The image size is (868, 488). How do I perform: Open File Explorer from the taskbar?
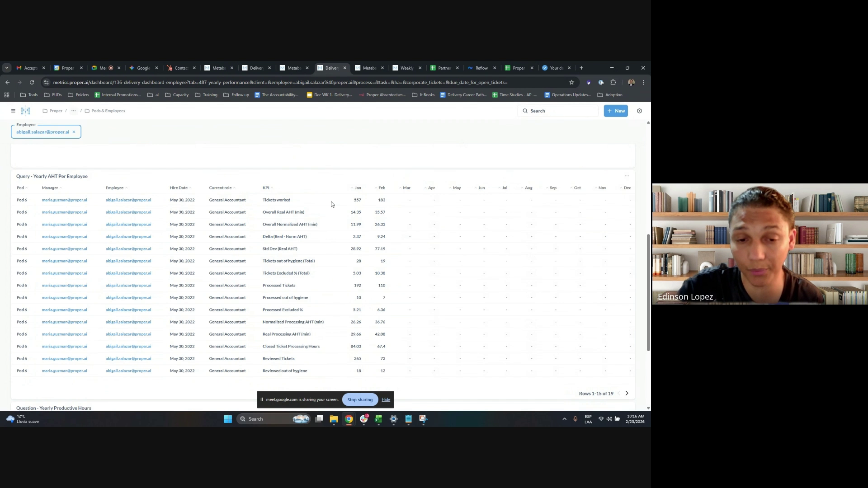(x=334, y=419)
